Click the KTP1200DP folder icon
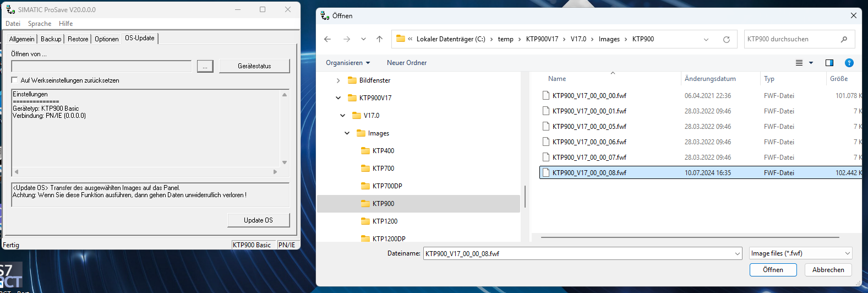Image resolution: width=868 pixels, height=293 pixels. 365,238
